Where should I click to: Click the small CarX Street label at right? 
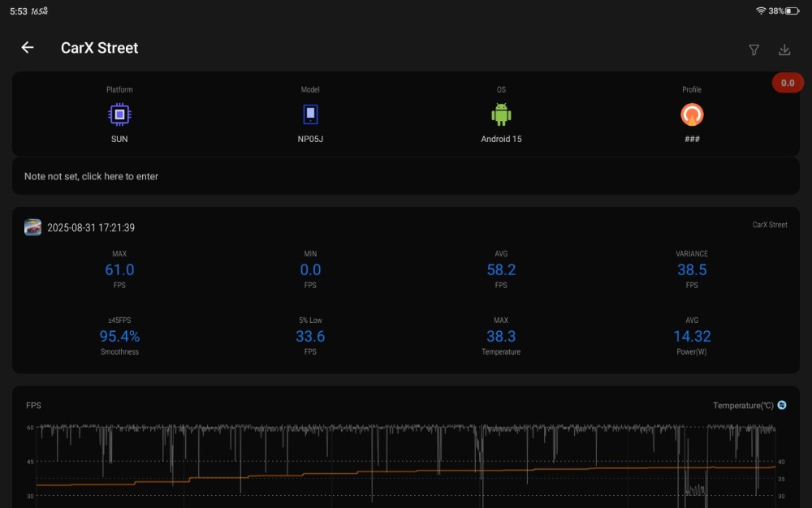click(770, 225)
